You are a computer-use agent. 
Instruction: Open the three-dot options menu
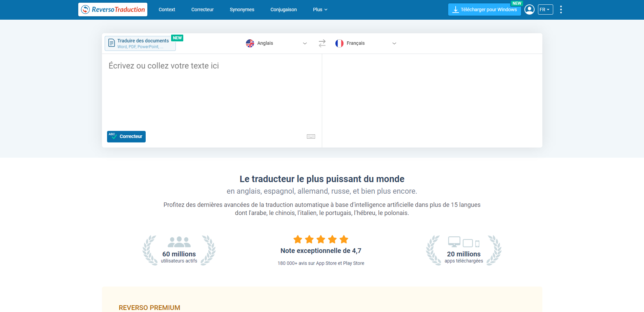(561, 9)
